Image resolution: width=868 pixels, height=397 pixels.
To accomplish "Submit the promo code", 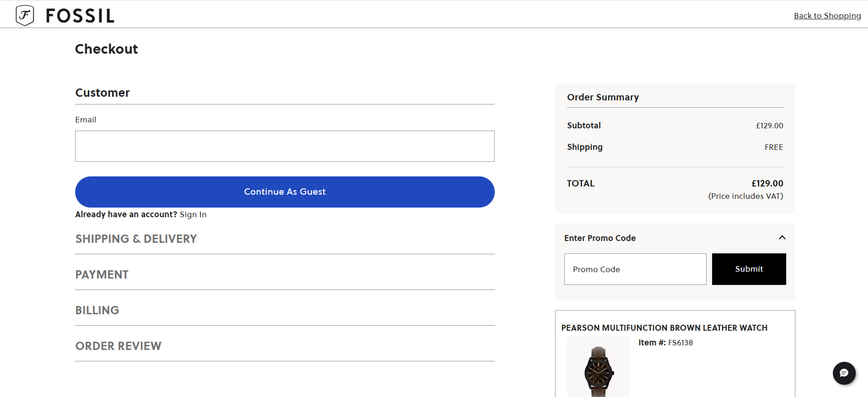I will [749, 269].
